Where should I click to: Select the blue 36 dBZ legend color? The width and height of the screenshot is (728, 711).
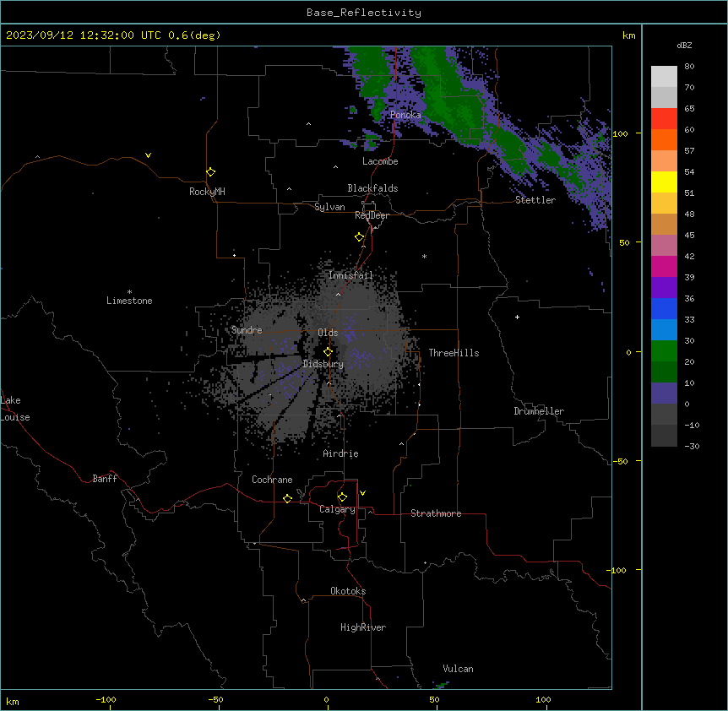pos(664,308)
